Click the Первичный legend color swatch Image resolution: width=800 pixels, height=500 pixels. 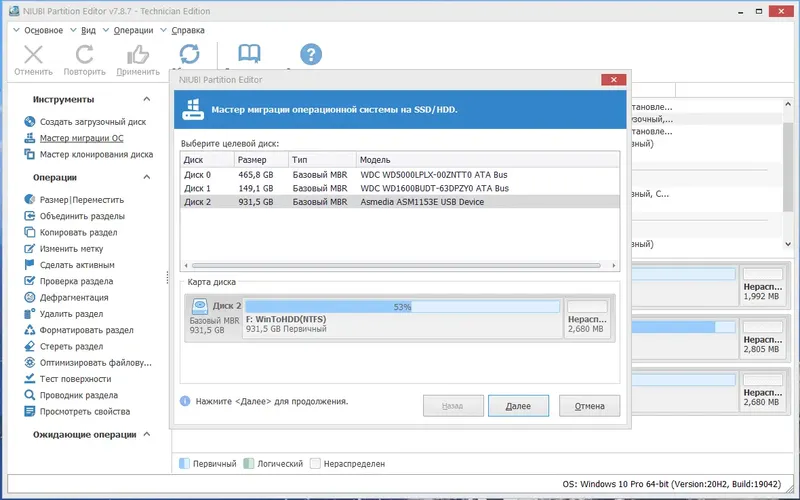(184, 463)
